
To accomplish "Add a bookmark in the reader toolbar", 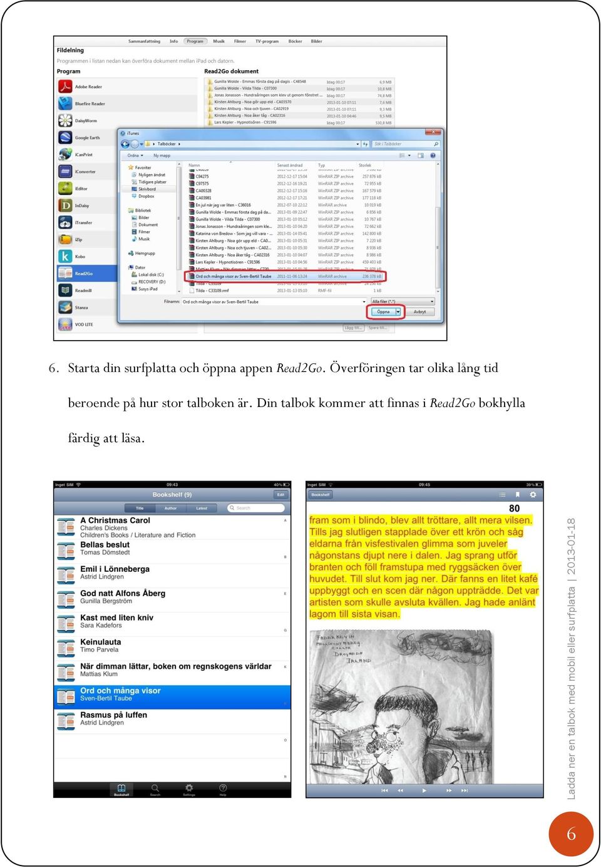I will [x=517, y=495].
